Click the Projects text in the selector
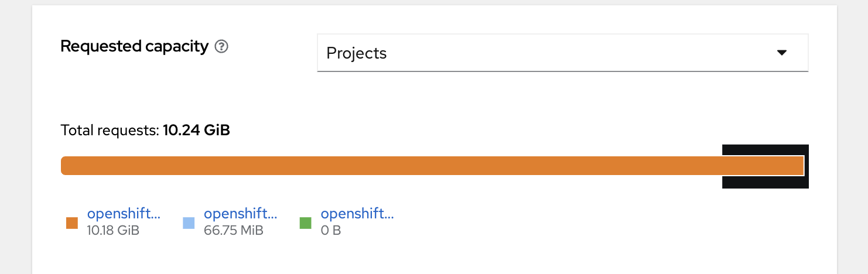The image size is (868, 274). tap(356, 53)
